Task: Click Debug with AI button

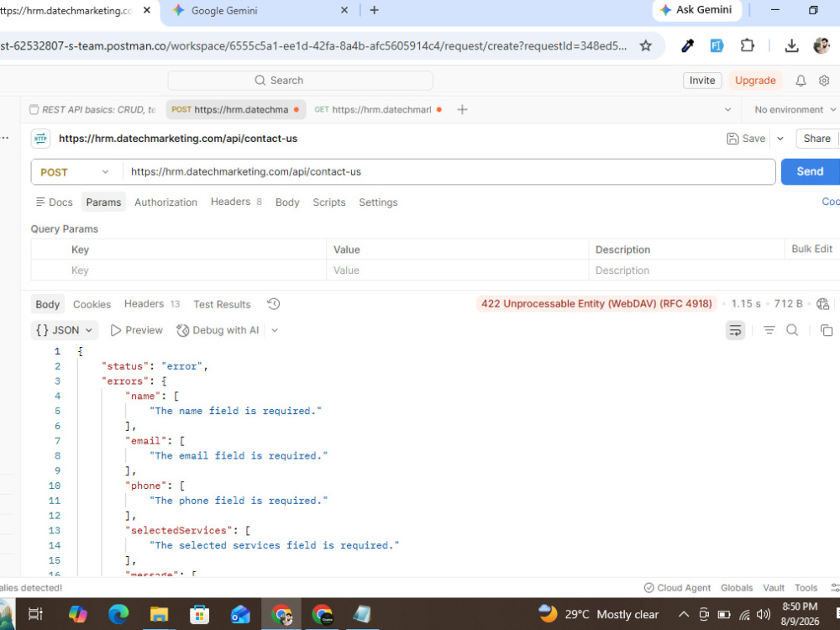Action: point(218,330)
